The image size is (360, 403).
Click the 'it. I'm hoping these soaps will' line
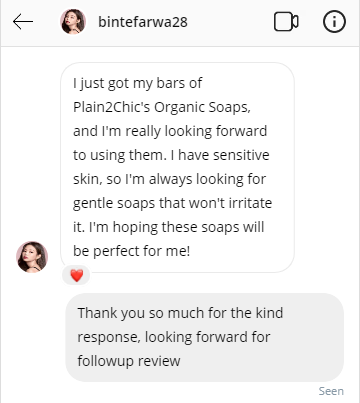point(169,227)
